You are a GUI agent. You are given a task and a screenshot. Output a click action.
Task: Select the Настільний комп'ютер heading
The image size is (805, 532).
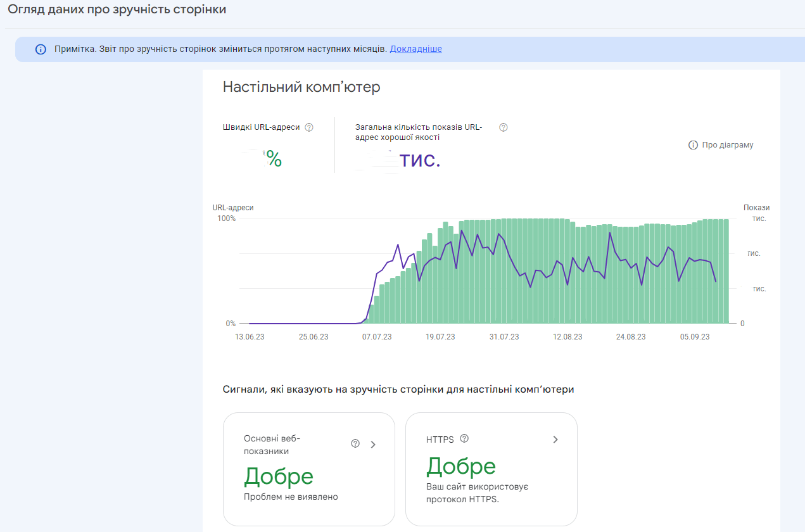[301, 87]
